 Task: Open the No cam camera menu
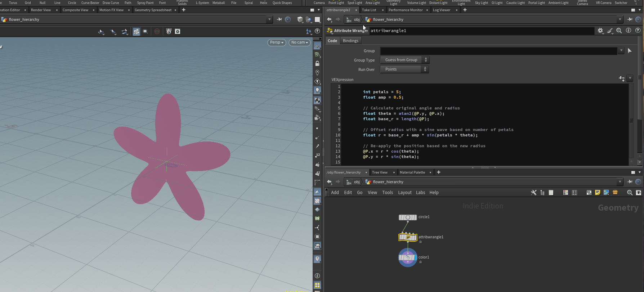(299, 42)
